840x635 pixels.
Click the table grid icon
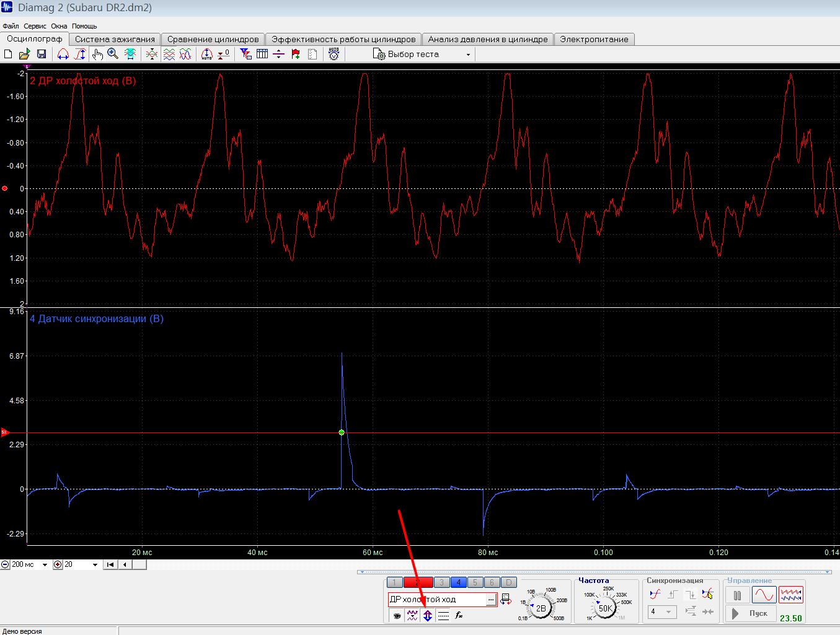tap(262, 55)
